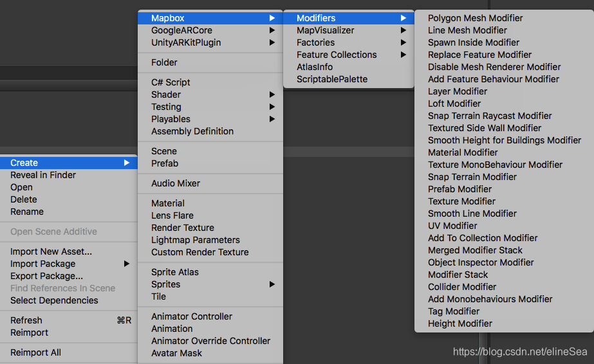The height and width of the screenshot is (364, 594).
Task: Expand the Shader submenu
Action: tap(210, 95)
